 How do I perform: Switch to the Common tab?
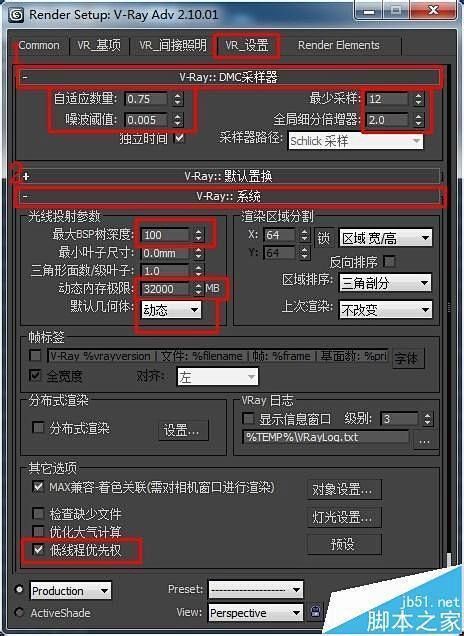click(x=39, y=45)
